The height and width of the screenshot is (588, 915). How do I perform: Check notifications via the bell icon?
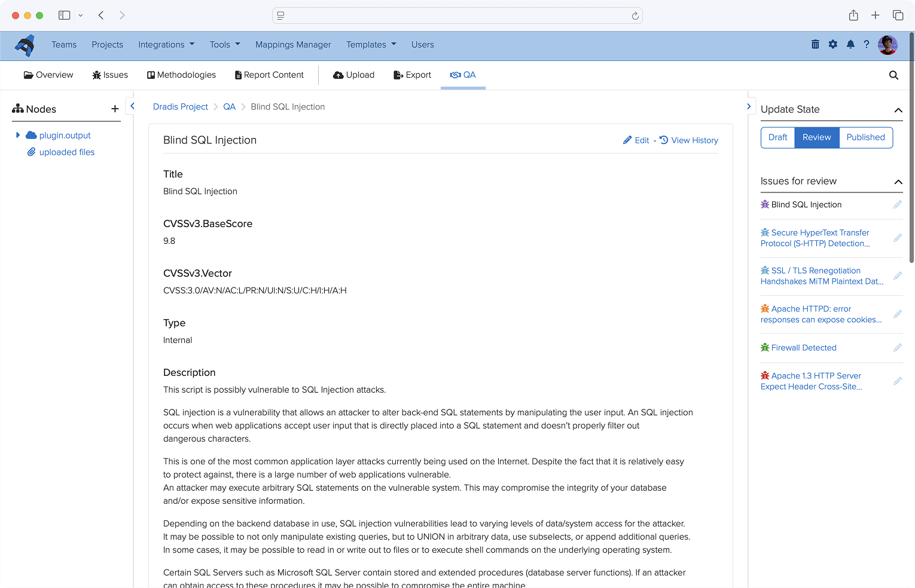(x=850, y=44)
